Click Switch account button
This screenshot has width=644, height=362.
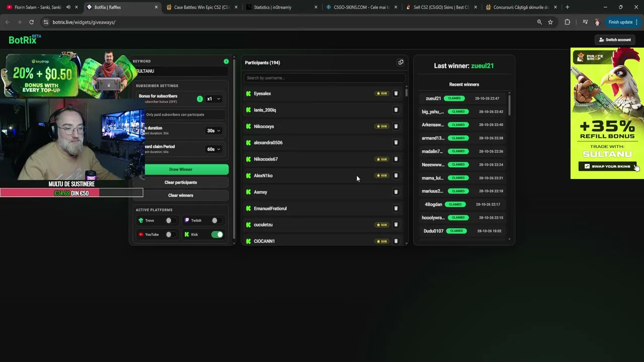click(615, 40)
